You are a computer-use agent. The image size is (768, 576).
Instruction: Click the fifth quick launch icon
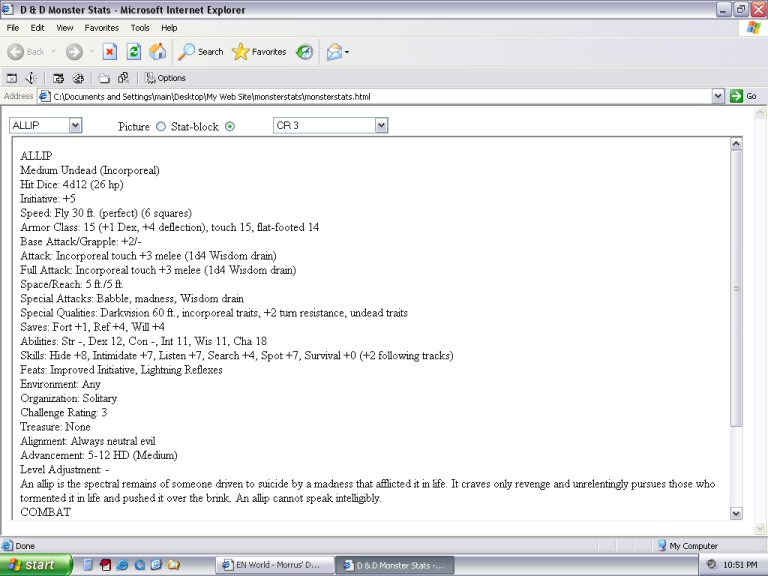tap(156, 565)
